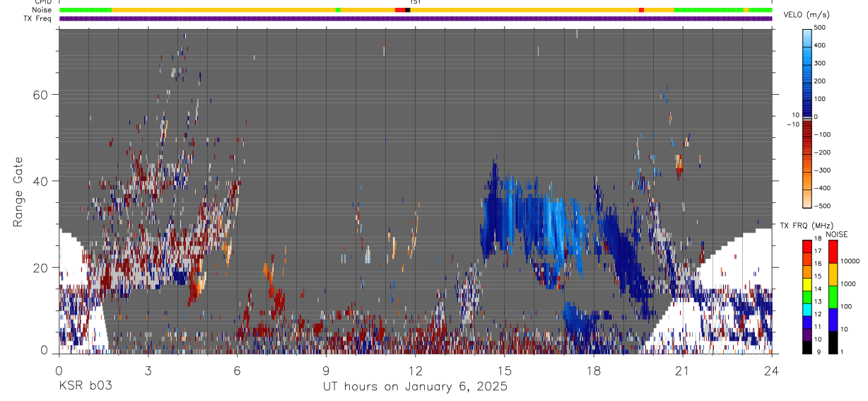Click the '300' label on the velocity colorbar

(820, 63)
